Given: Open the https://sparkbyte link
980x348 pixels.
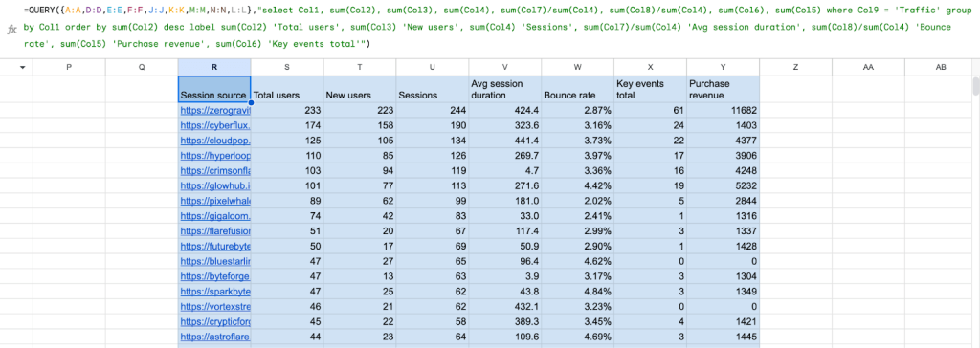Looking at the screenshot, I should click(x=215, y=292).
